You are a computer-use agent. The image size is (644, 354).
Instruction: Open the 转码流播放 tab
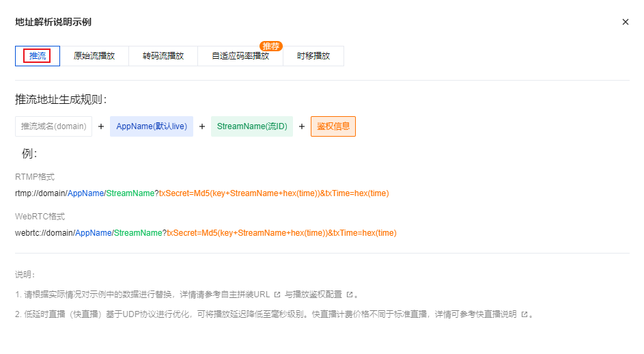(x=163, y=56)
